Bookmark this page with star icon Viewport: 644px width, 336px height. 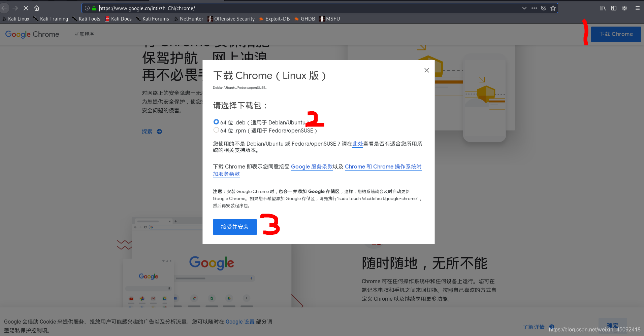tap(553, 8)
